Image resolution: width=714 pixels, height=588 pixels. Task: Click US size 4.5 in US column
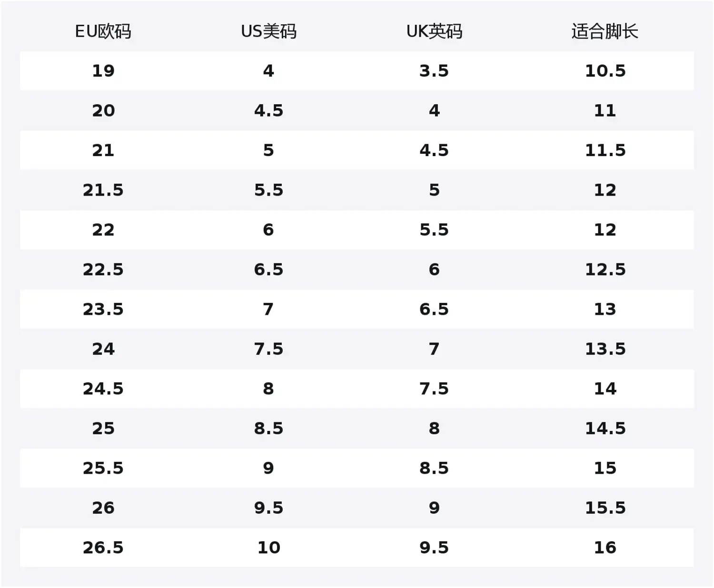tap(268, 110)
